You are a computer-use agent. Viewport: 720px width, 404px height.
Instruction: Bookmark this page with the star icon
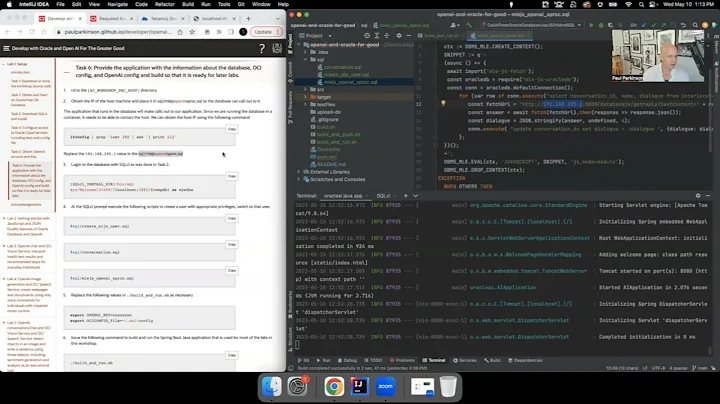coord(192,32)
